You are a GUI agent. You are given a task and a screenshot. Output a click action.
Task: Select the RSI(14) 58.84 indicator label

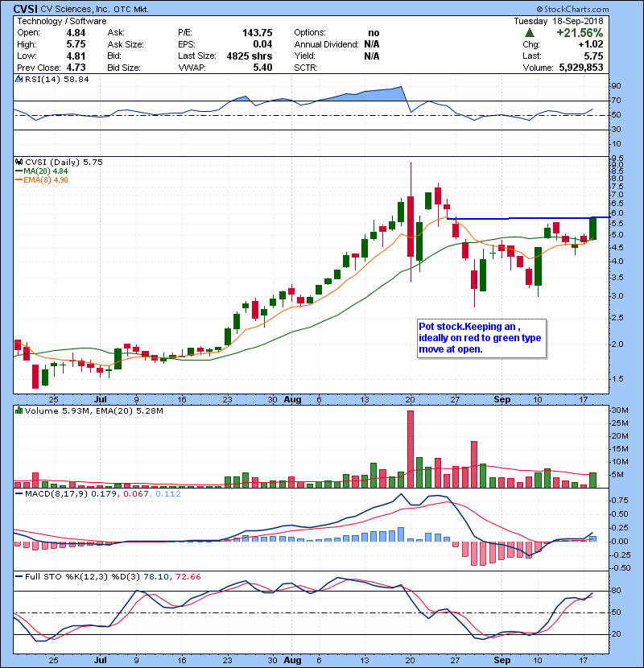[x=56, y=79]
